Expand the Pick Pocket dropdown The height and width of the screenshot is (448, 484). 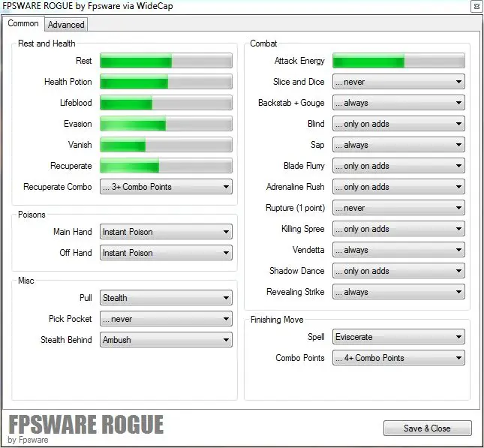tap(166, 319)
